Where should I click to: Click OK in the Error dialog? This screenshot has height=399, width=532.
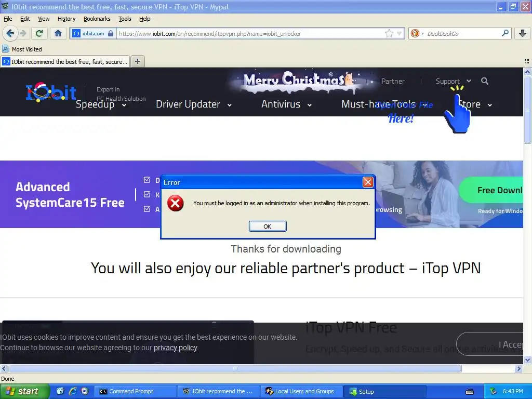point(268,227)
